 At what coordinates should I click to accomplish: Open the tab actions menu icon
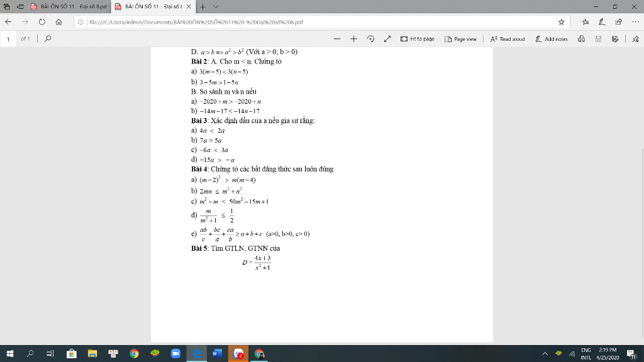tap(6, 6)
